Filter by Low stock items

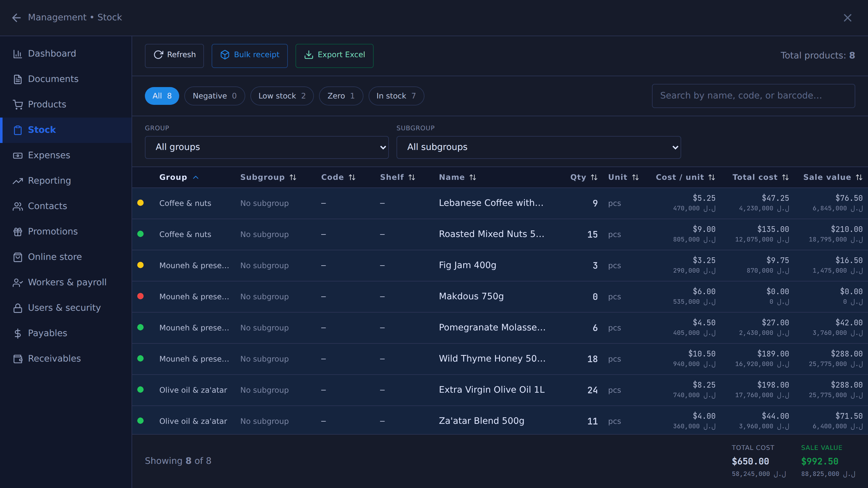[x=282, y=96]
